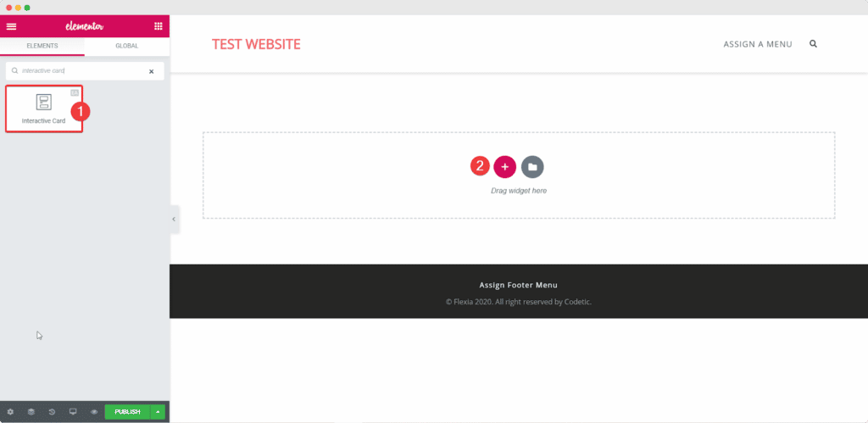Collapse the Elementor side panel
Viewport: 868px width, 423px height.
point(174,219)
